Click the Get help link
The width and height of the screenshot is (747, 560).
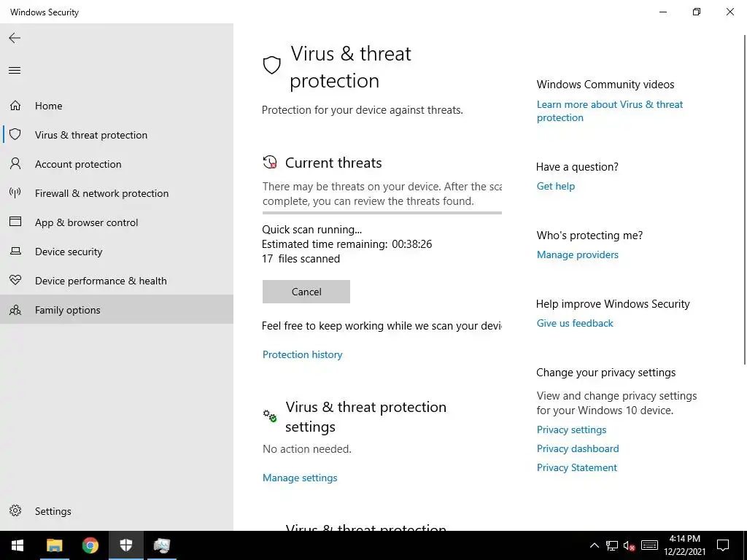tap(556, 186)
